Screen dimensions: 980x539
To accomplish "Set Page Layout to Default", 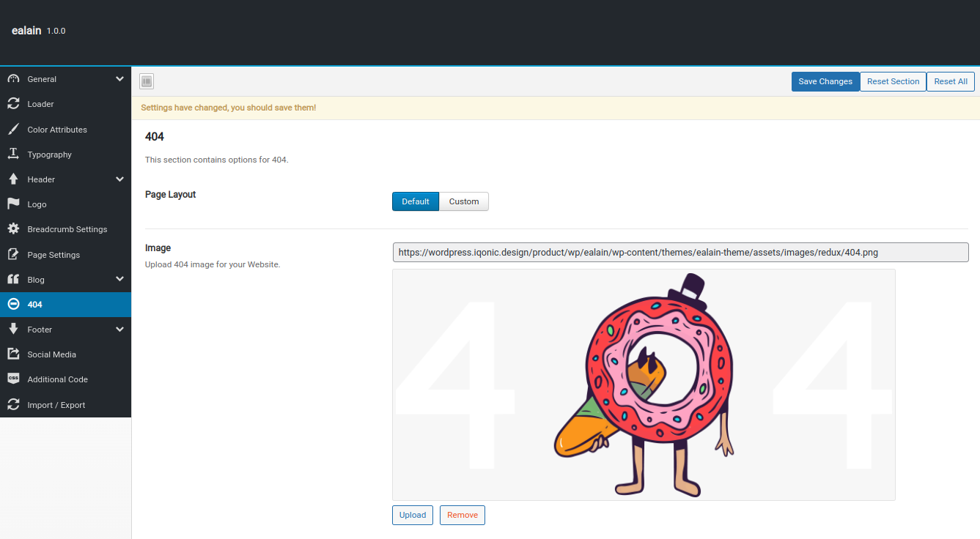I will pos(416,201).
